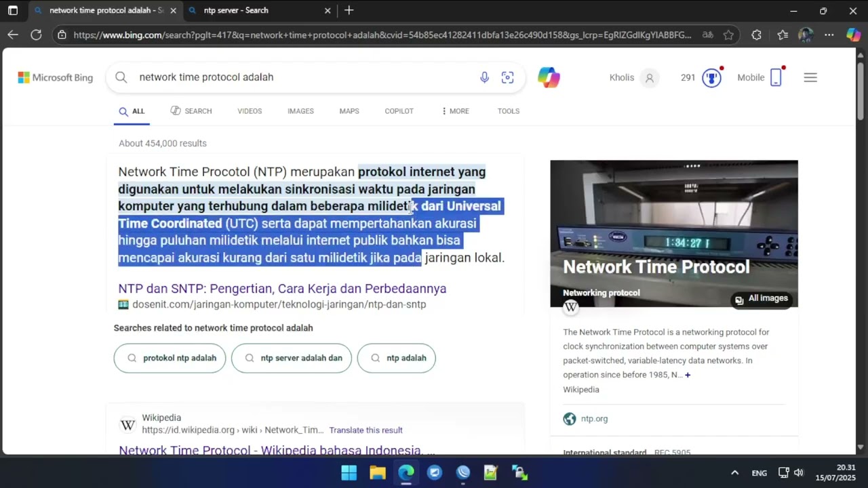Go to Microsoft Bing home logo
The width and height of the screenshot is (868, 488).
pyautogui.click(x=56, y=77)
